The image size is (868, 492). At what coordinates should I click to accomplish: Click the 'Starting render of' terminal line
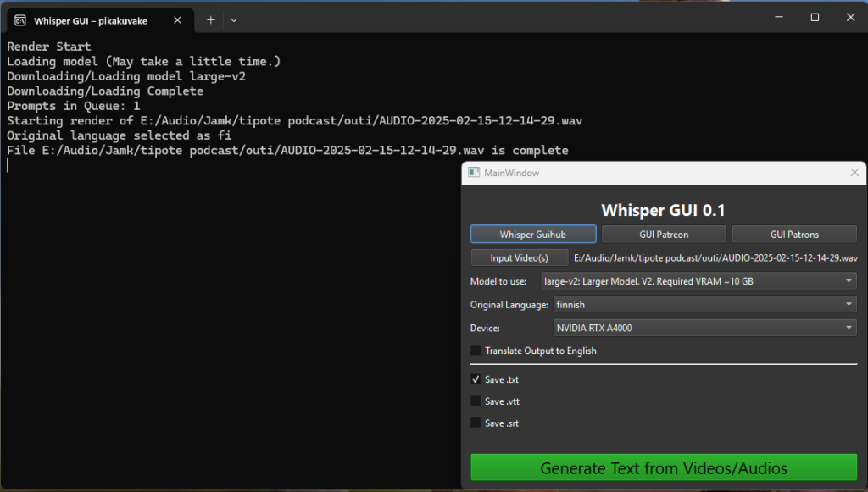(294, 120)
